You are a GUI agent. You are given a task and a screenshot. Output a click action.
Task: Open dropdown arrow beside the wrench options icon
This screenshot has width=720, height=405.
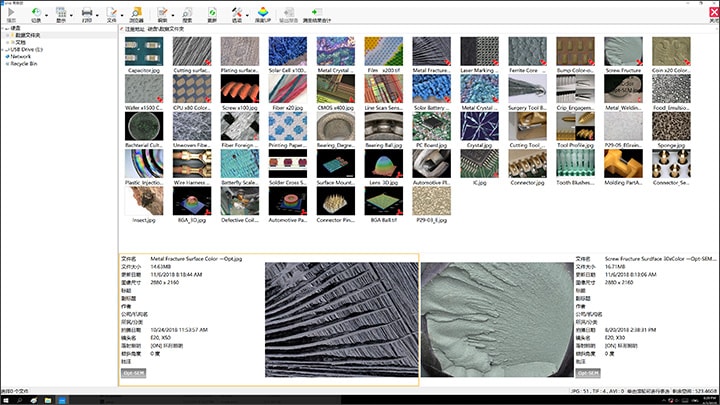(246, 15)
